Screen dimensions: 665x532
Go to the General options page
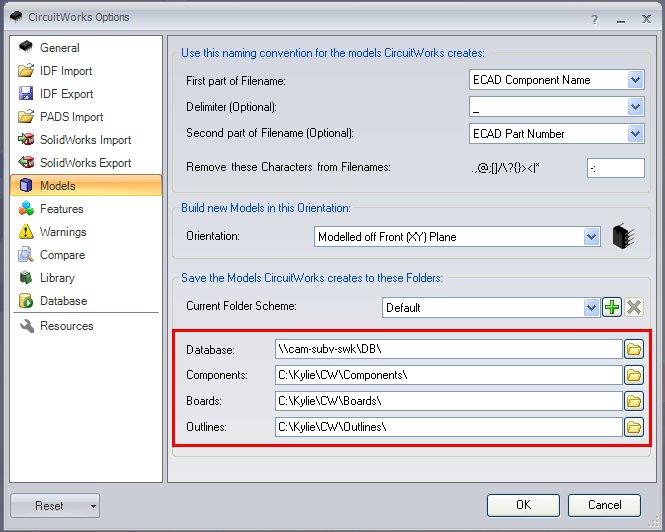coord(86,47)
